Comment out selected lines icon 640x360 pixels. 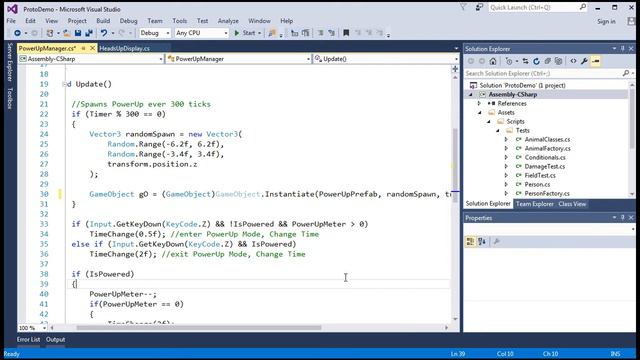click(294, 33)
